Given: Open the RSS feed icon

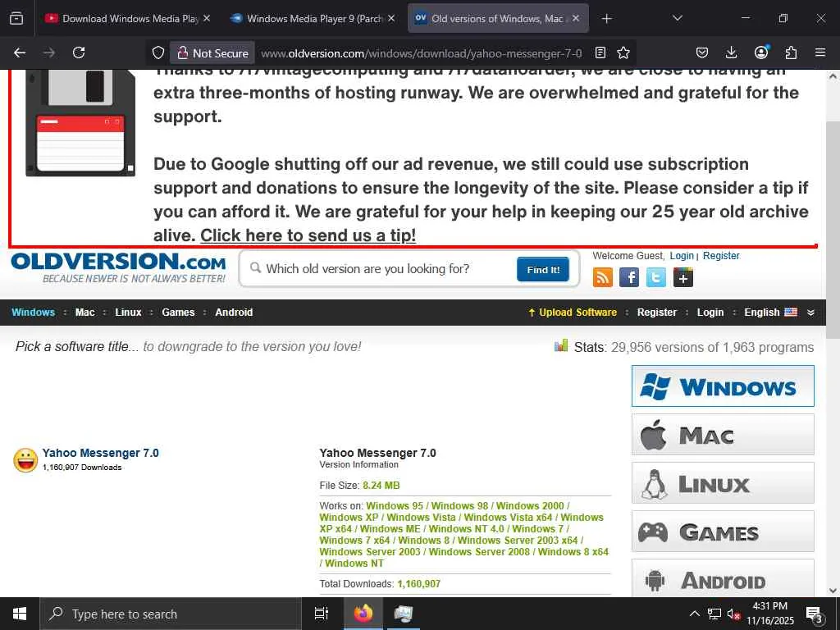Looking at the screenshot, I should 603,277.
